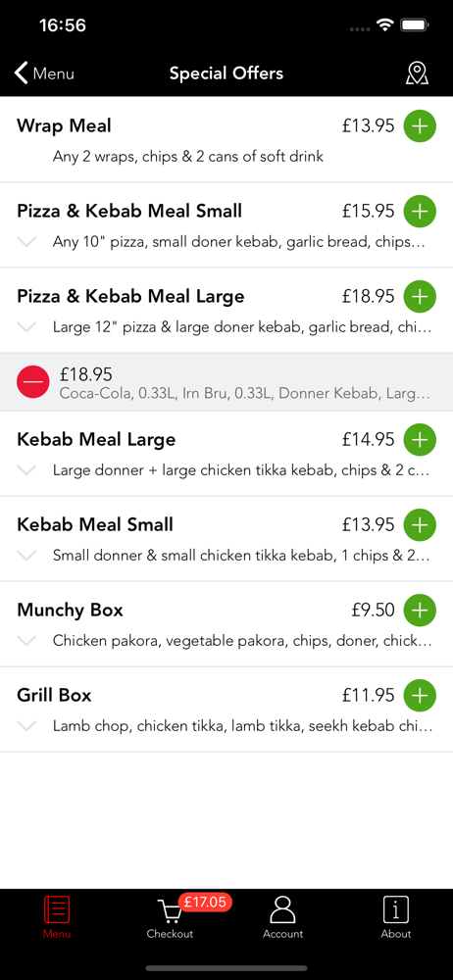
Task: Switch to the Account tab
Action: 282,917
